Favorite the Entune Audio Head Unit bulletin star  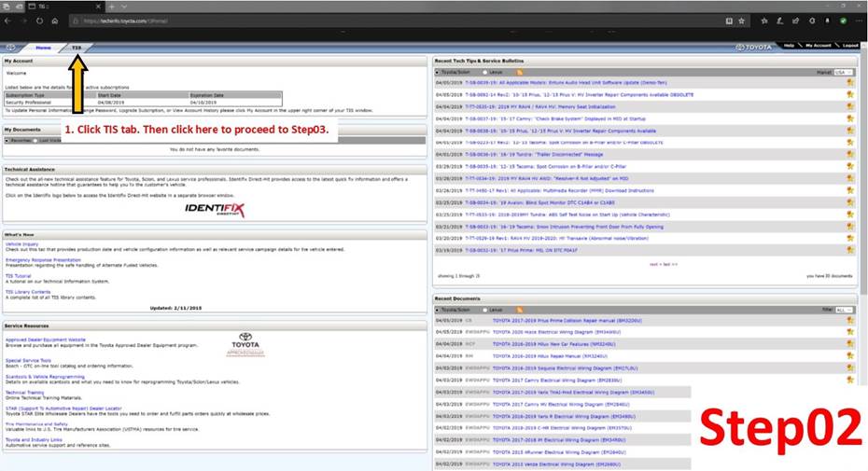point(850,82)
